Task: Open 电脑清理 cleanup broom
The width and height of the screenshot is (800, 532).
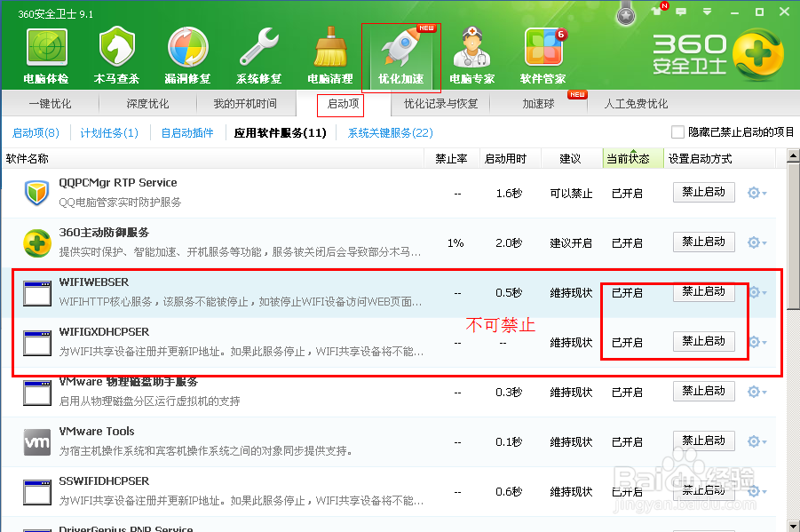Action: coord(330,56)
